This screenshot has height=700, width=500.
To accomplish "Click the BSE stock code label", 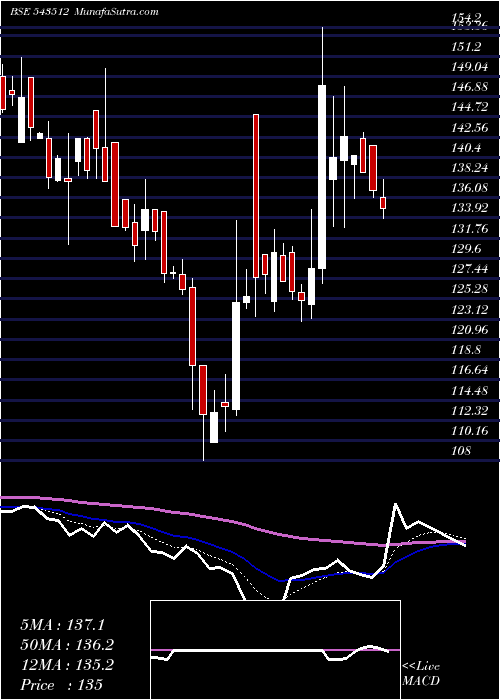I will coord(39,12).
